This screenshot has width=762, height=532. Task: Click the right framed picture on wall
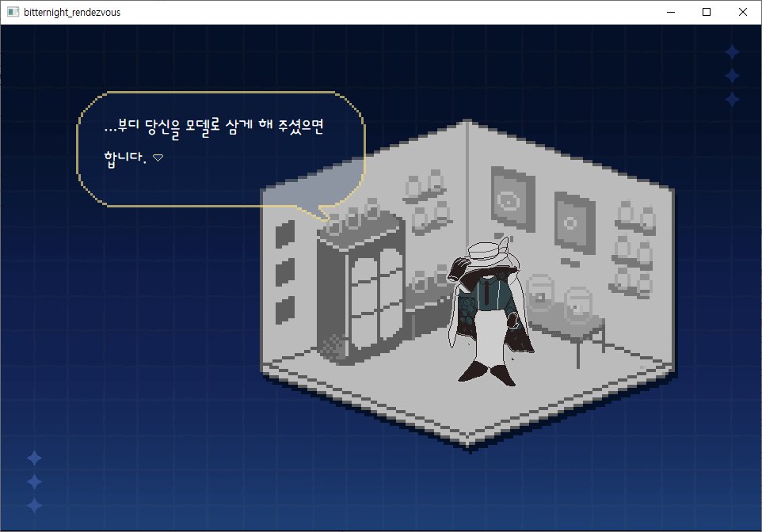tap(575, 222)
